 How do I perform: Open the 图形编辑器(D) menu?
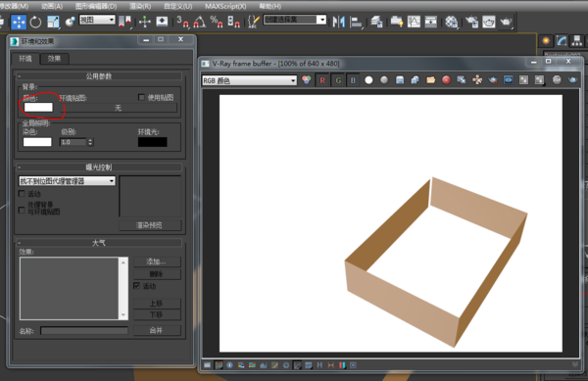pyautogui.click(x=96, y=6)
